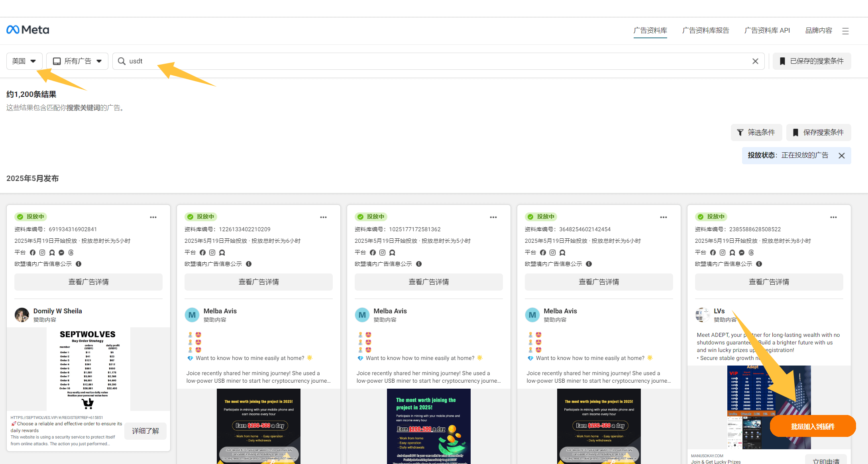The width and height of the screenshot is (868, 464).
Task: Open three-dot menu on ad 2385588628508522
Action: [834, 217]
